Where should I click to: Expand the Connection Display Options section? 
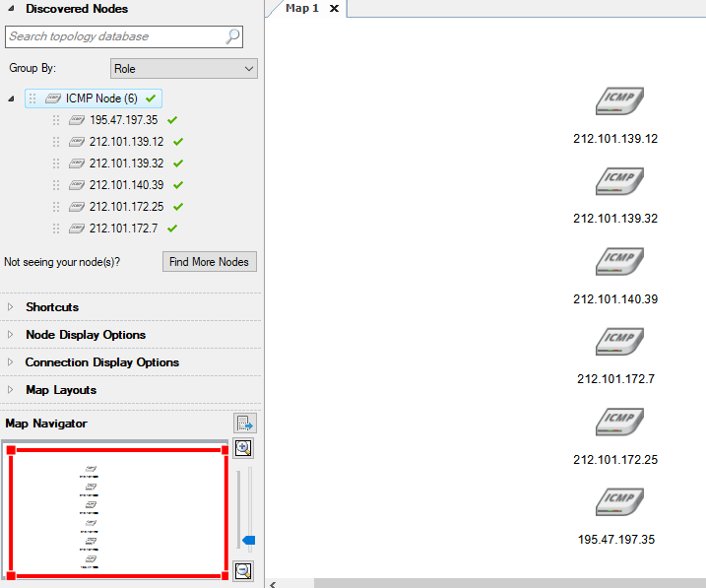coord(102,362)
